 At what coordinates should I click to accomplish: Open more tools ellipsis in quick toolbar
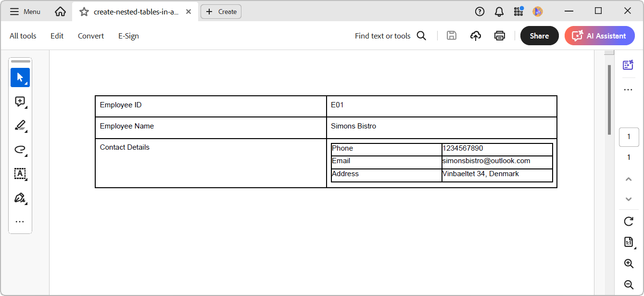click(20, 222)
